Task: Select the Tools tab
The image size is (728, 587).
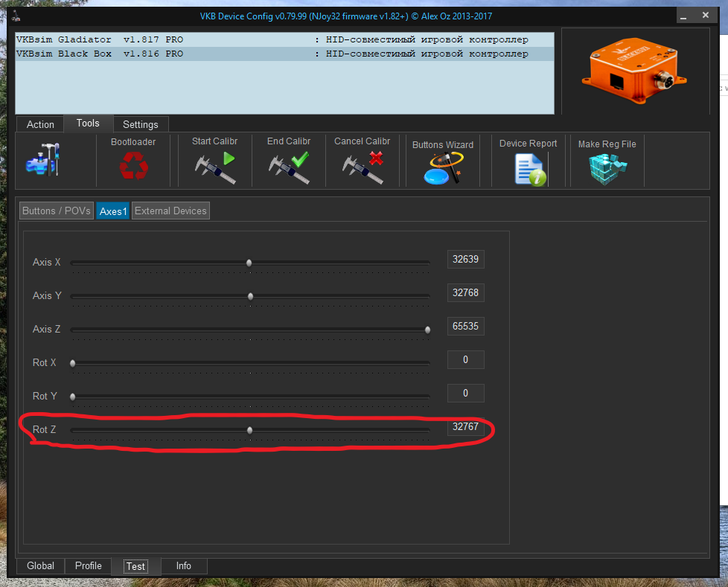Action: (x=88, y=123)
